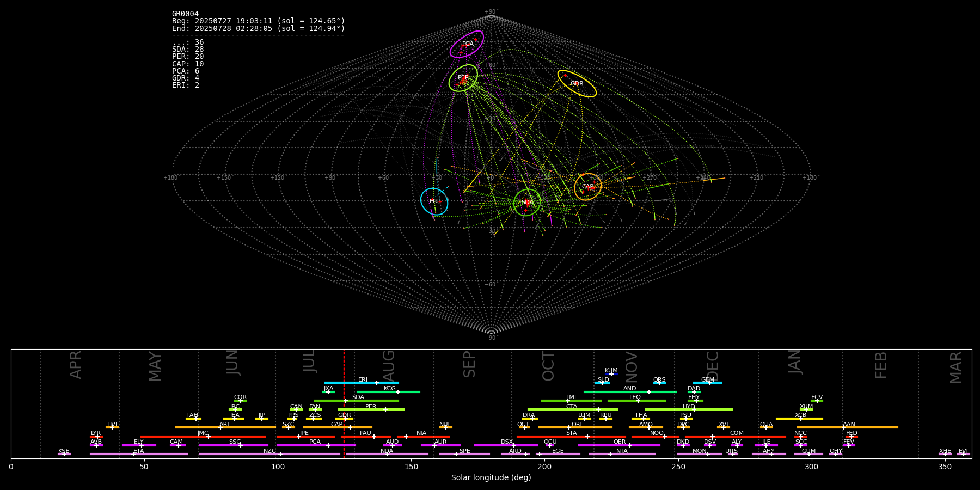Click the 350 tick on solar longitude axis
Image resolution: width=980 pixels, height=490 pixels.
[945, 467]
